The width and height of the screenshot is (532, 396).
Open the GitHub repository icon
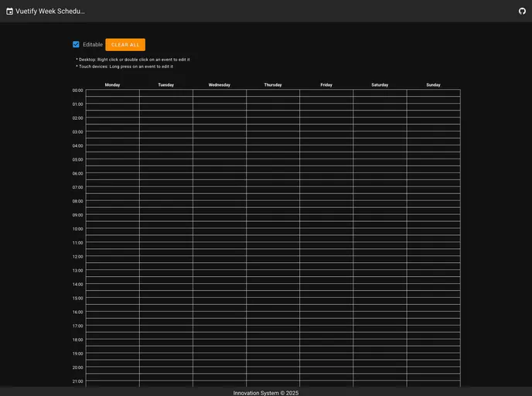coord(522,11)
